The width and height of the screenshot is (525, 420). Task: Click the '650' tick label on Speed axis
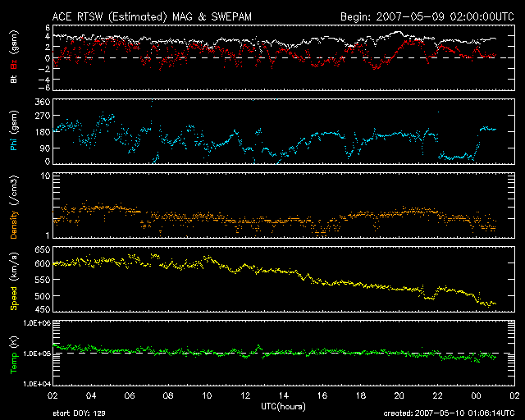(43, 249)
